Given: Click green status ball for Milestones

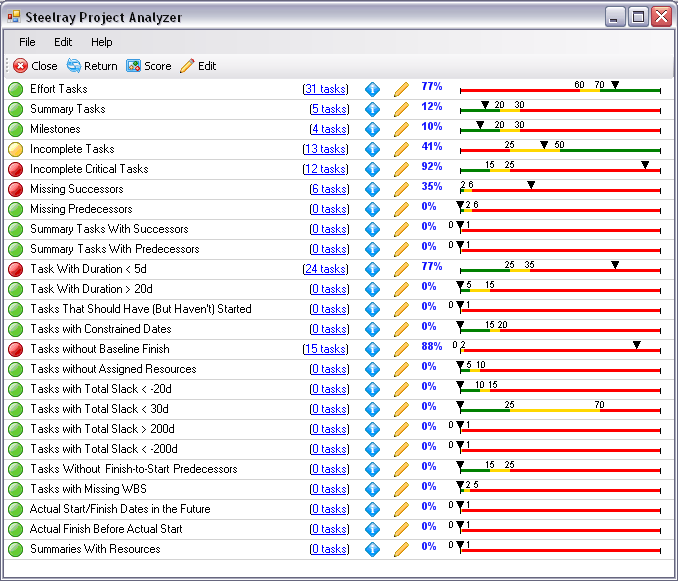Looking at the screenshot, I should coord(16,129).
